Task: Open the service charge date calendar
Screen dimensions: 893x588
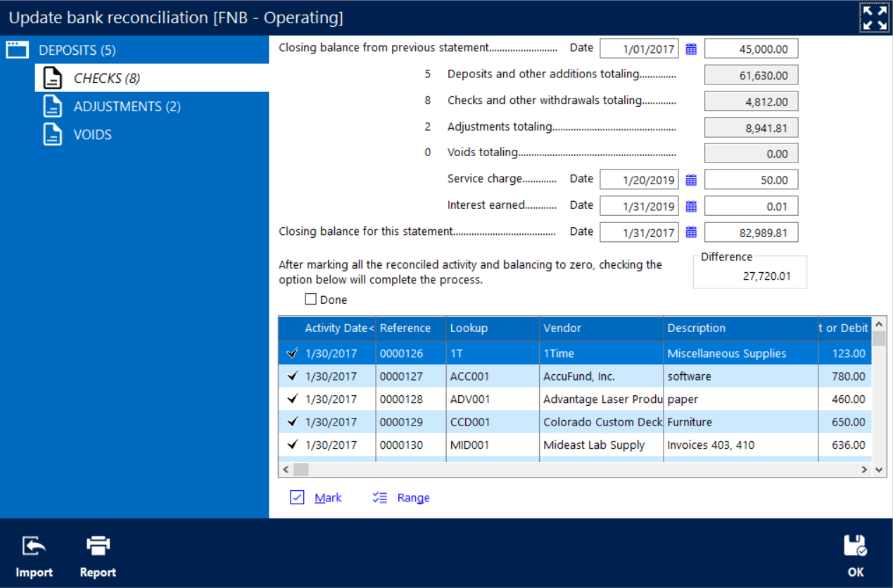Action: click(690, 179)
